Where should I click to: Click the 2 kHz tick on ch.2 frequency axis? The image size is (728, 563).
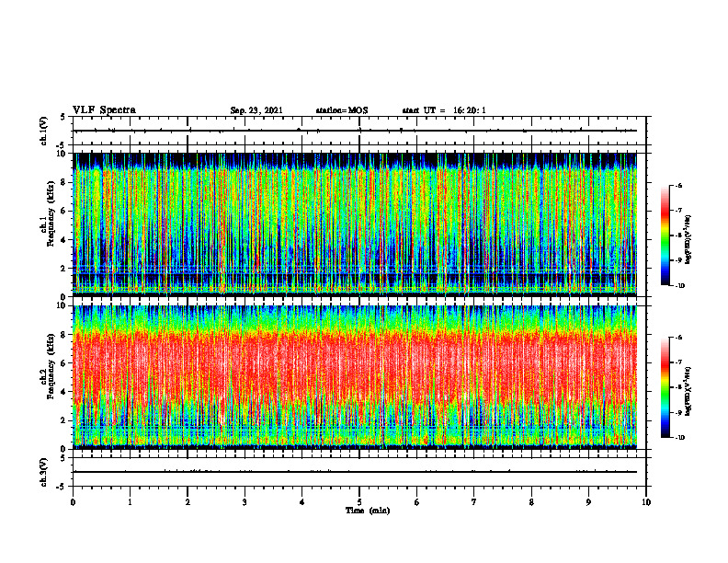(x=64, y=420)
